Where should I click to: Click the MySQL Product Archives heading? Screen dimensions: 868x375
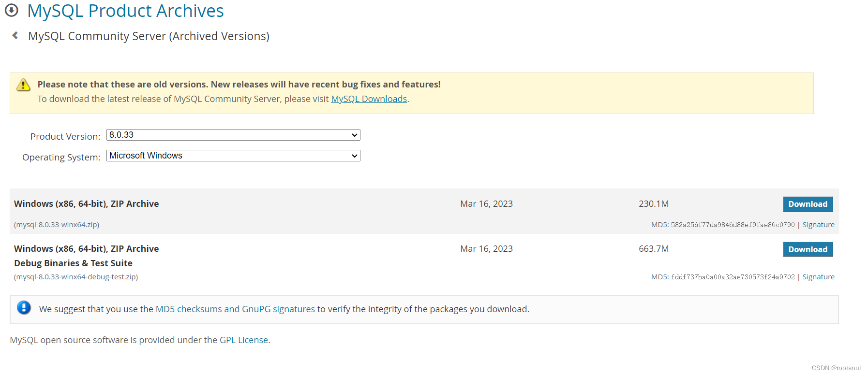(x=125, y=11)
